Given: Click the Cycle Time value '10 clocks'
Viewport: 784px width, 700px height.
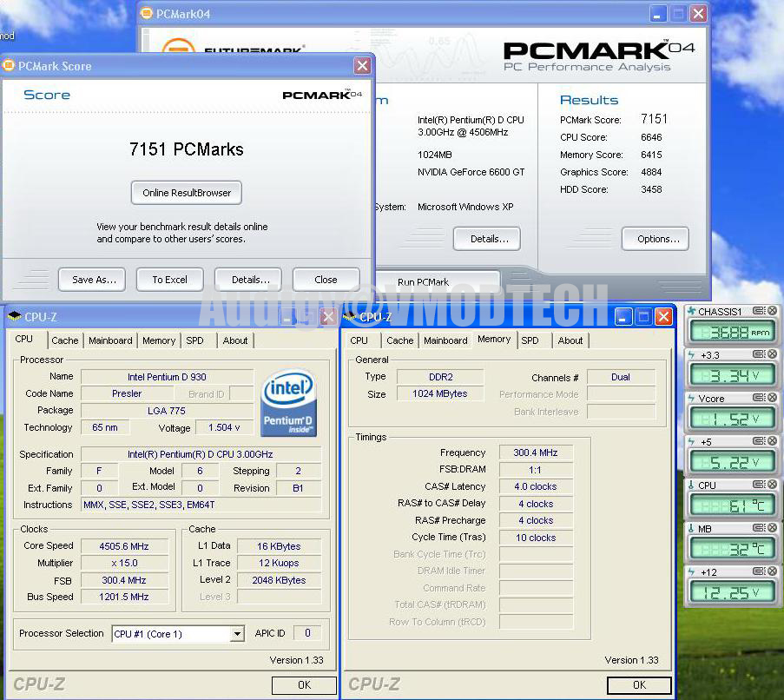Looking at the screenshot, I should 536,538.
